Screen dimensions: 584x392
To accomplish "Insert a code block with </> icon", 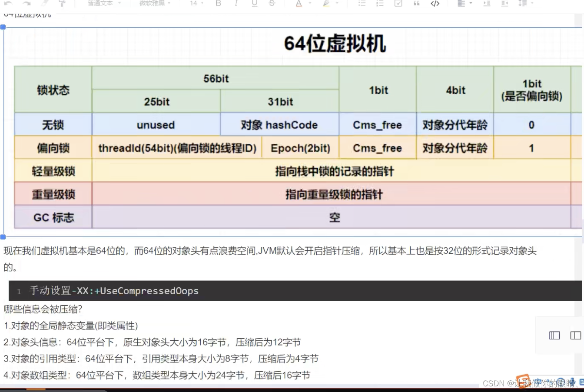I will (x=435, y=3).
